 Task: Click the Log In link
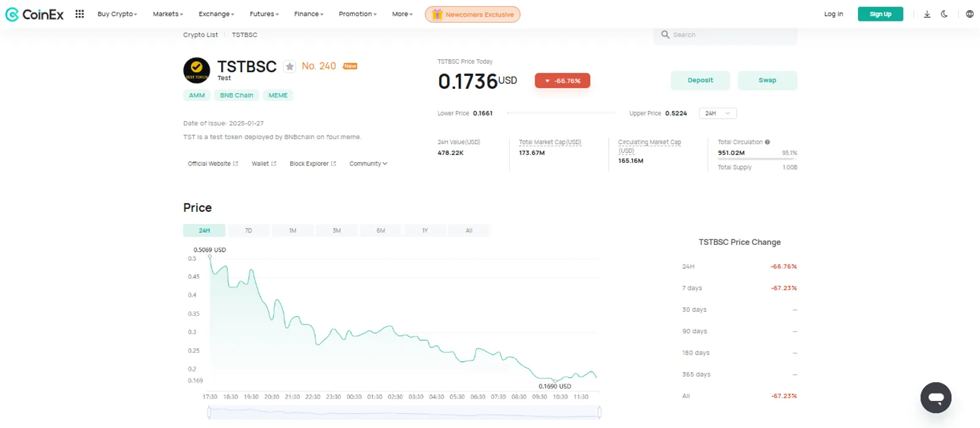click(x=833, y=14)
